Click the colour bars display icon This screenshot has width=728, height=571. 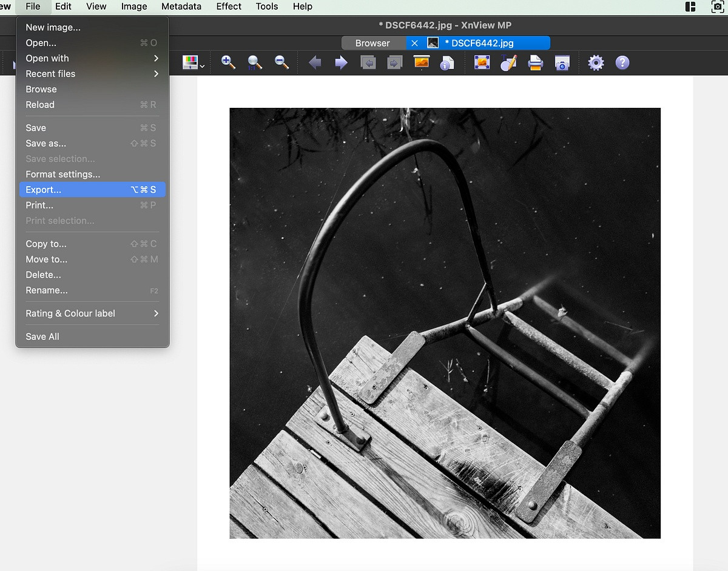click(x=190, y=62)
